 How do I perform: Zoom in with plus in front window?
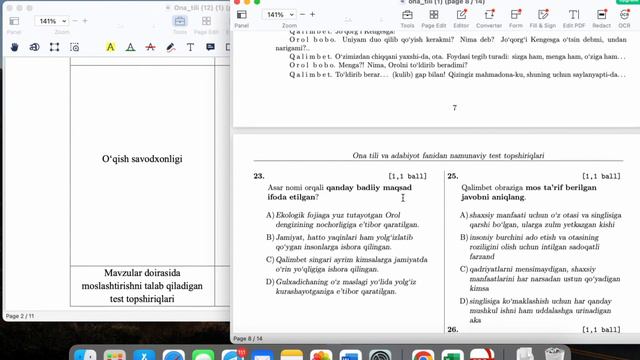(x=312, y=14)
